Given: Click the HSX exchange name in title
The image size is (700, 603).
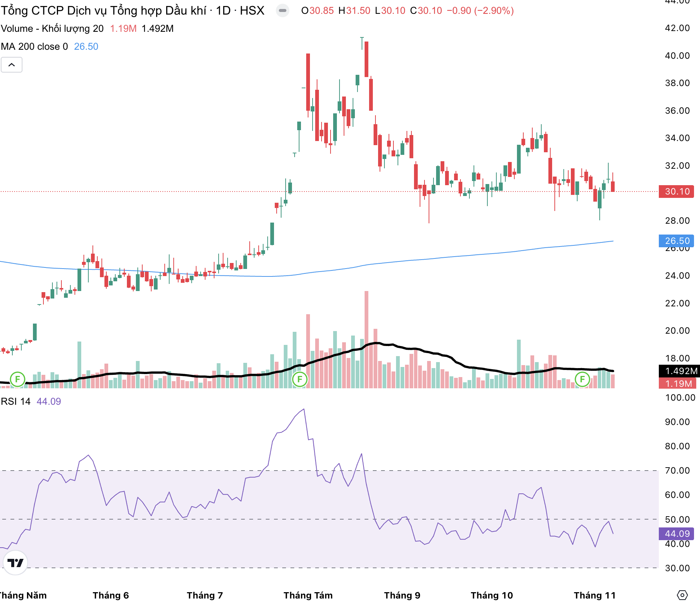Looking at the screenshot, I should pyautogui.click(x=252, y=10).
